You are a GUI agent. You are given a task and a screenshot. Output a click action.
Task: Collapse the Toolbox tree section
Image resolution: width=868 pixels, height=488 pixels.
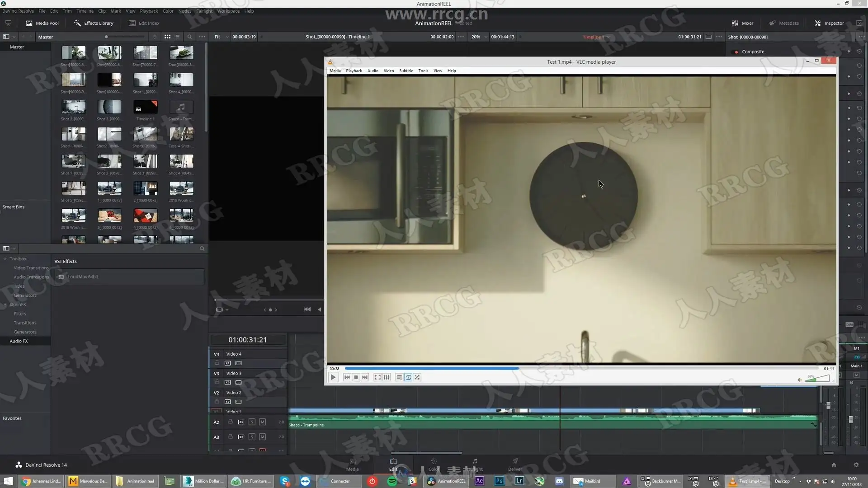tap(5, 259)
